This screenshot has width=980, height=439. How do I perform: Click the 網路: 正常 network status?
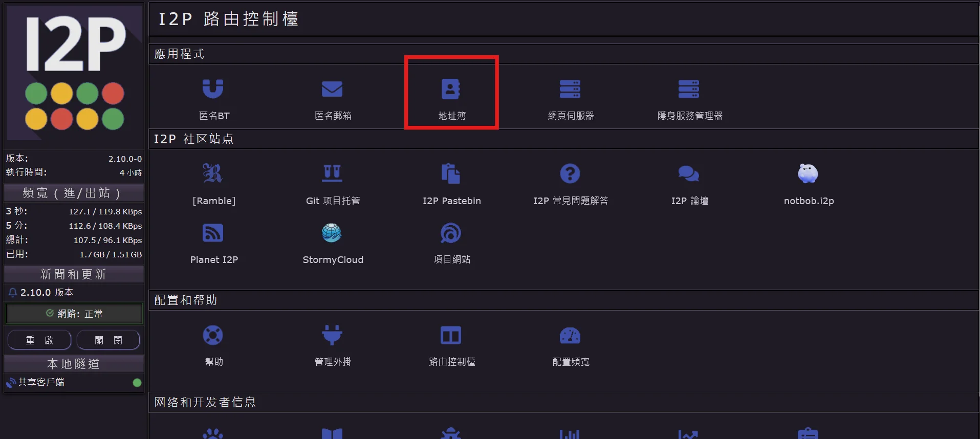click(x=74, y=314)
